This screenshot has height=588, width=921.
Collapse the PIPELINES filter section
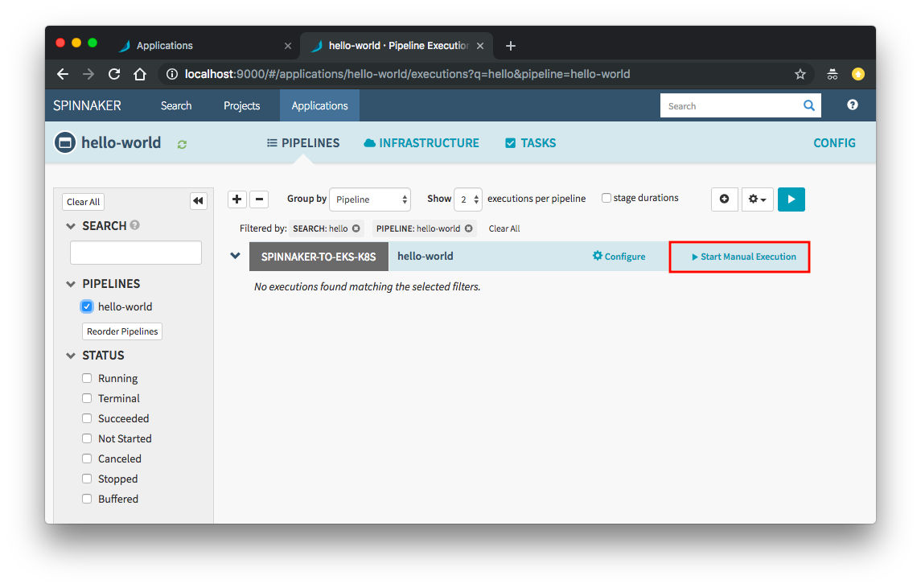(x=71, y=284)
